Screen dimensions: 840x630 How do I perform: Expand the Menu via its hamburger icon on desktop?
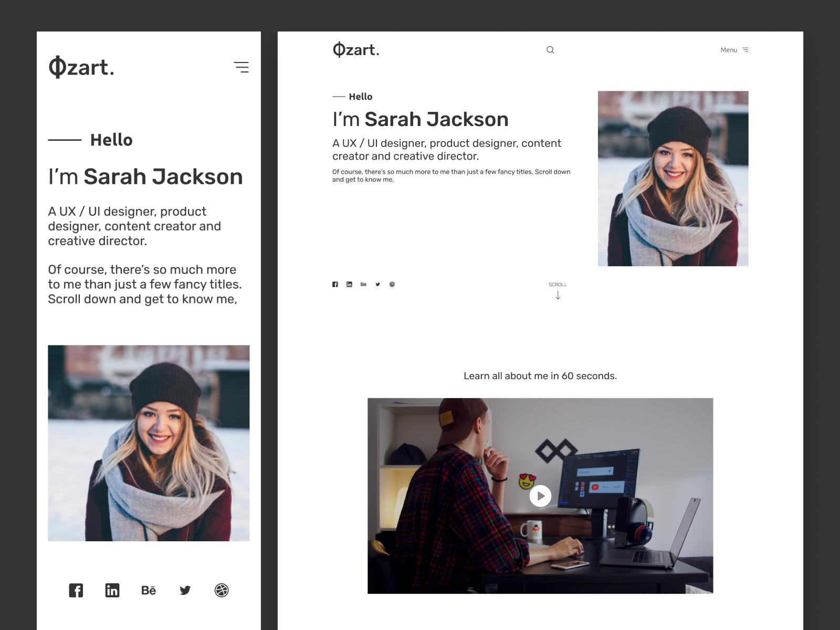(746, 49)
